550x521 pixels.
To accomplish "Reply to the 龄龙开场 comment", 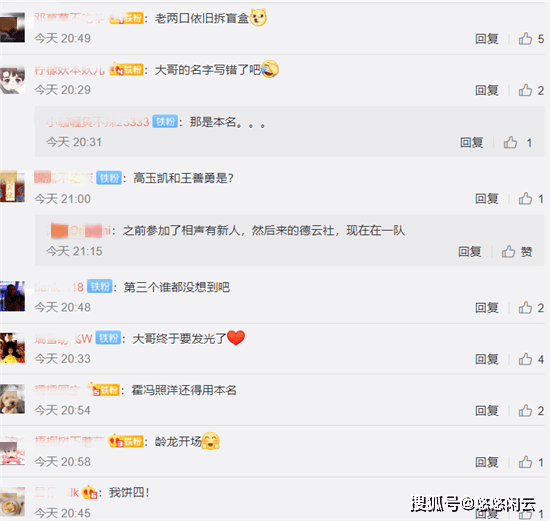I will 487,462.
